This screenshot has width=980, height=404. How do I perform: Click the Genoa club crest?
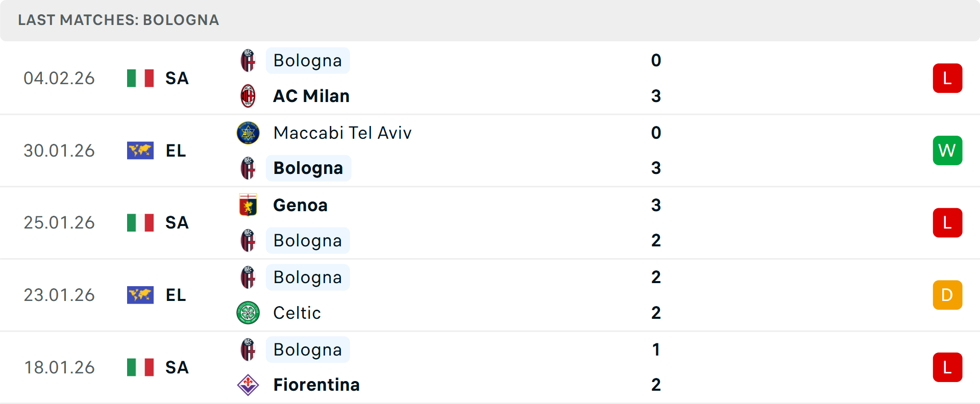point(248,205)
